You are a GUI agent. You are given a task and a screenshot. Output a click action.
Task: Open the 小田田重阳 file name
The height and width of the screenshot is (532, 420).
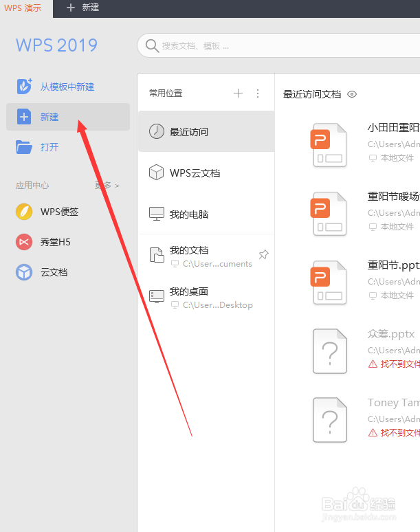pos(394,128)
